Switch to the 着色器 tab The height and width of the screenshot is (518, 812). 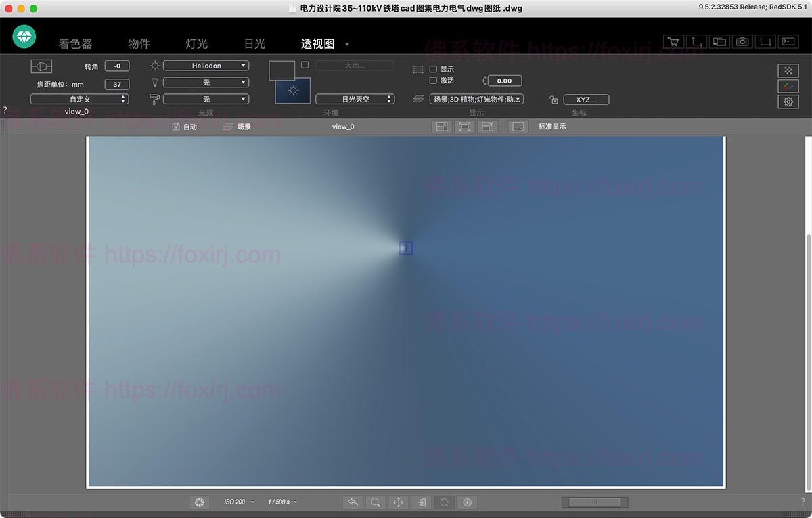click(75, 43)
